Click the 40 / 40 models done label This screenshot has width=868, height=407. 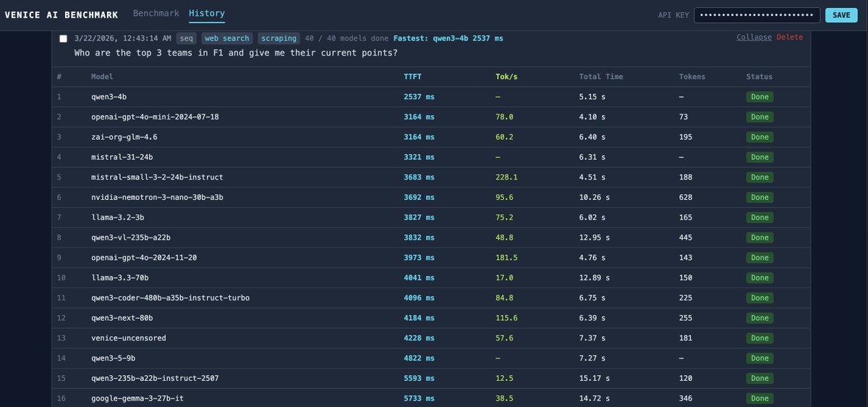pyautogui.click(x=347, y=38)
